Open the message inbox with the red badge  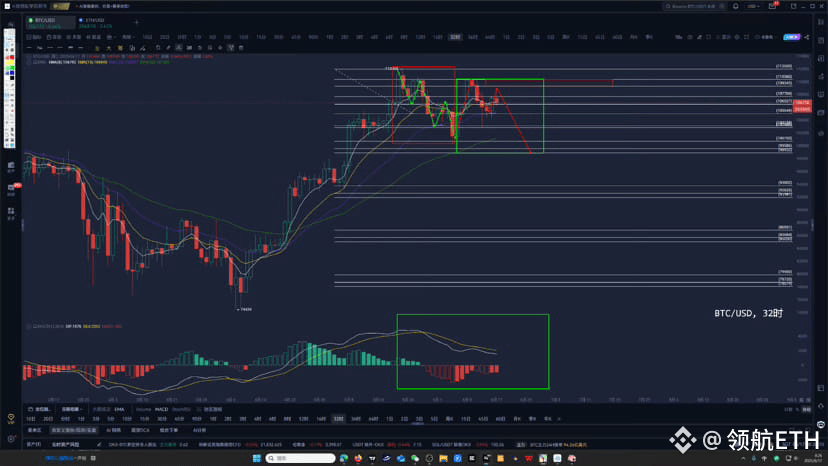pos(773,6)
